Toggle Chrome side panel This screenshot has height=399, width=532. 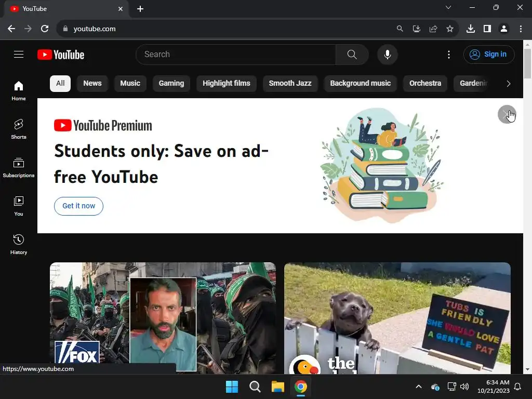tap(487, 29)
